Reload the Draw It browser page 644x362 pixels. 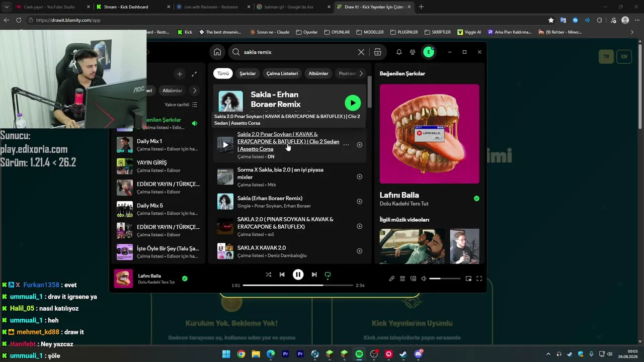[19, 20]
